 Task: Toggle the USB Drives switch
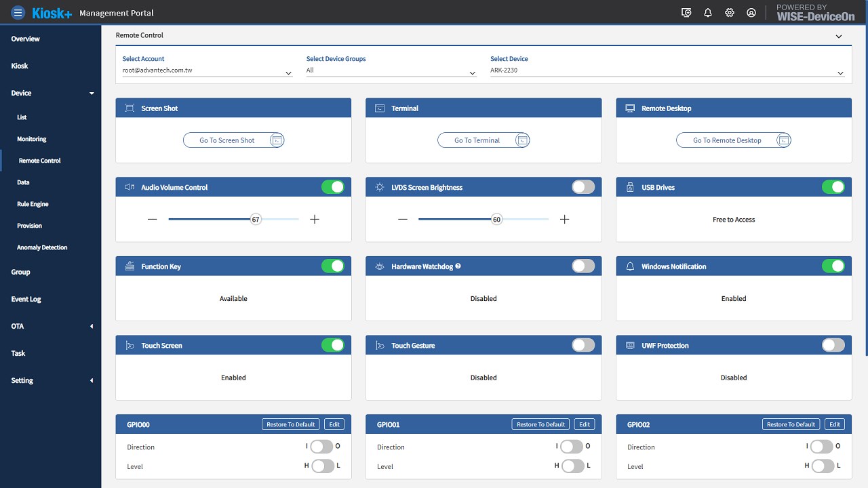(833, 187)
